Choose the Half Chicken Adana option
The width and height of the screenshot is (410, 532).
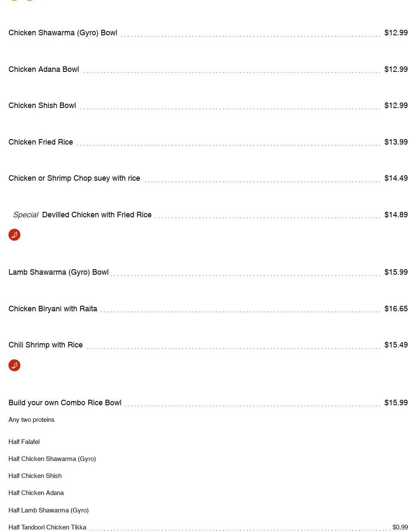36,493
